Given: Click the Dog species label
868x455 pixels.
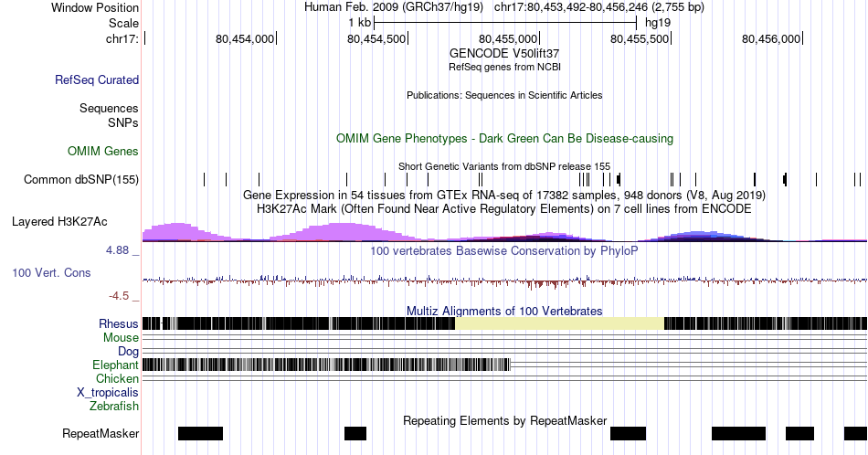Looking at the screenshot, I should [x=128, y=352].
